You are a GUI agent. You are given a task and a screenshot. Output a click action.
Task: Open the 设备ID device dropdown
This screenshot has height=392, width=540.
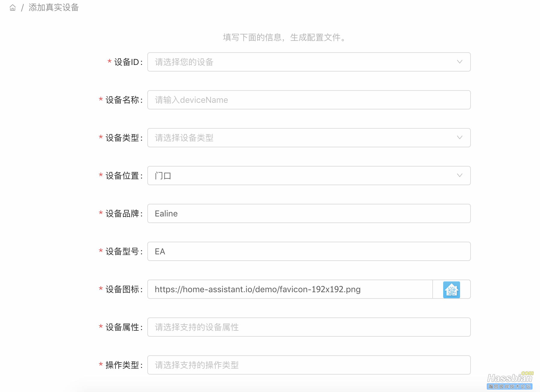point(309,62)
